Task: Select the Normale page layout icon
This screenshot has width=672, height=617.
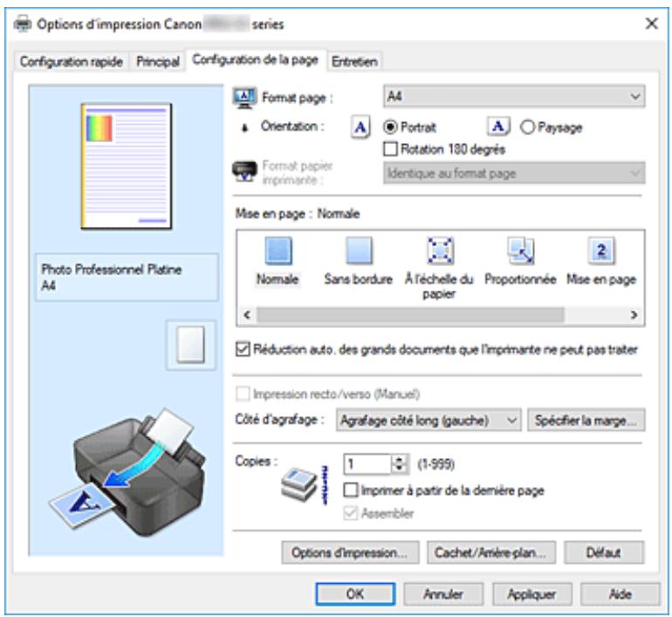Action: (x=278, y=250)
